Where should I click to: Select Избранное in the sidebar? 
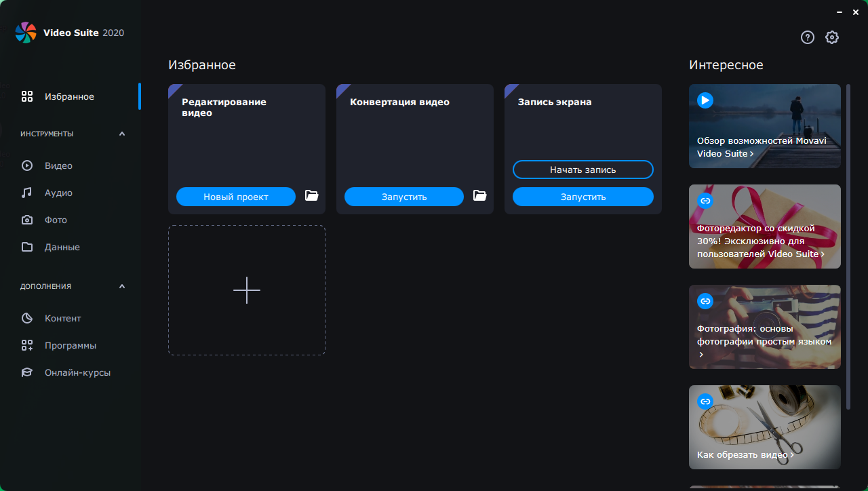(69, 96)
